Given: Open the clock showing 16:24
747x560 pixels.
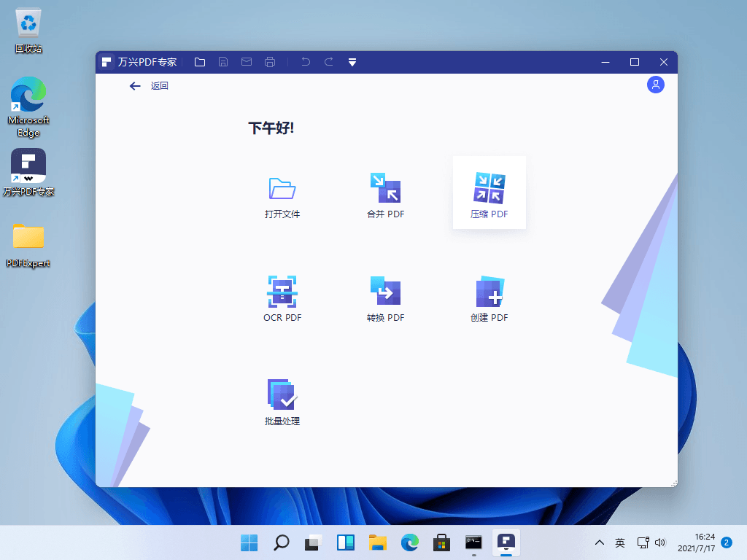Looking at the screenshot, I should tap(696, 542).
